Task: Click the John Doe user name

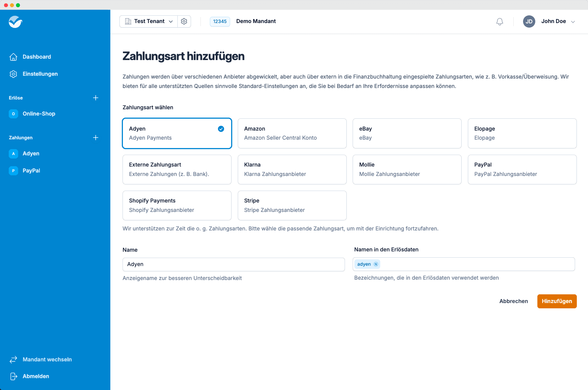Action: (x=553, y=21)
